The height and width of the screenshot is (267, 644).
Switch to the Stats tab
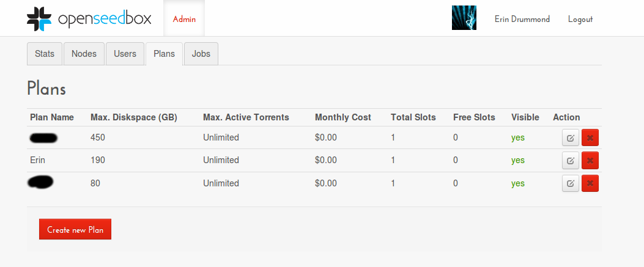(x=45, y=54)
